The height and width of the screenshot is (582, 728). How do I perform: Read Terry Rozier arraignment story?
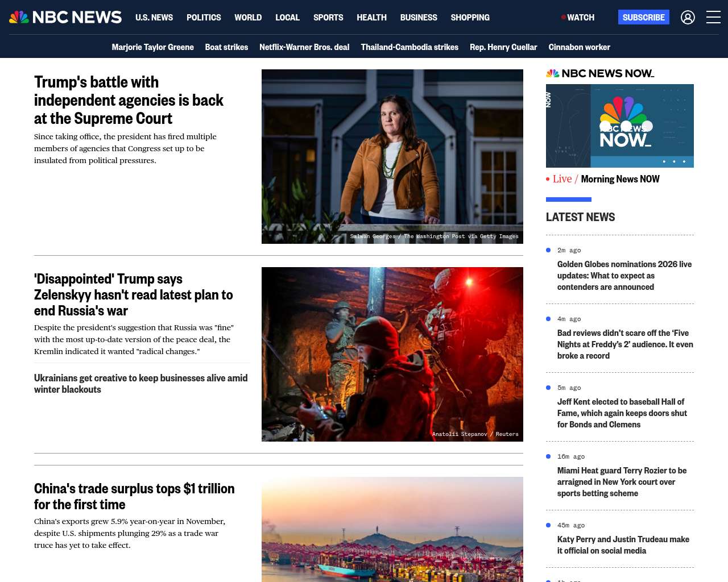pyautogui.click(x=622, y=482)
